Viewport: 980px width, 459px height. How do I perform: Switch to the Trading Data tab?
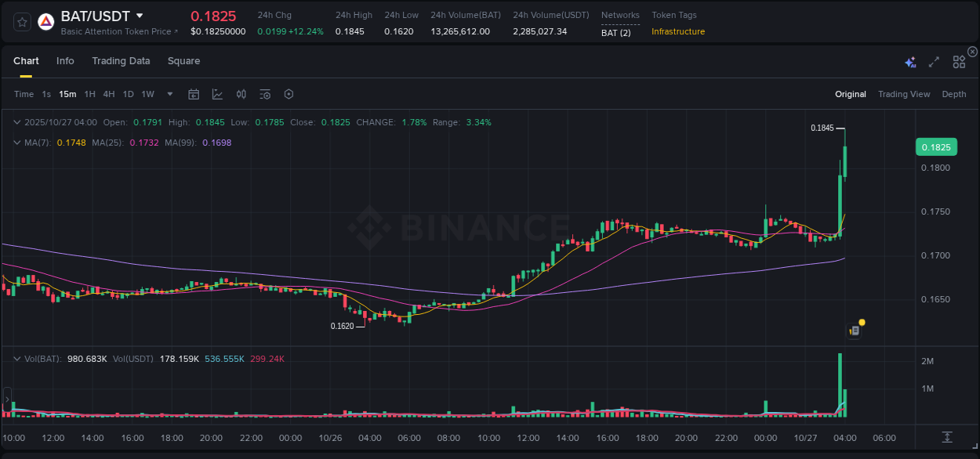click(121, 61)
